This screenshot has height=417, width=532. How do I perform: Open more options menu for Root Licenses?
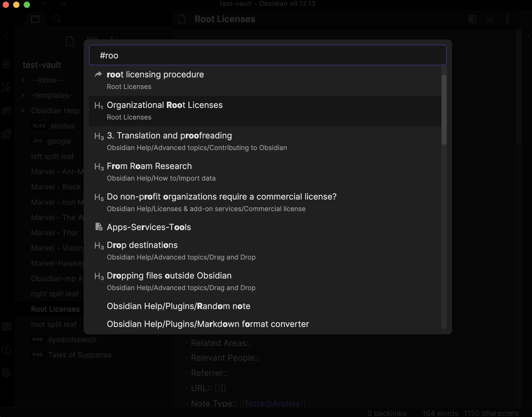[507, 19]
